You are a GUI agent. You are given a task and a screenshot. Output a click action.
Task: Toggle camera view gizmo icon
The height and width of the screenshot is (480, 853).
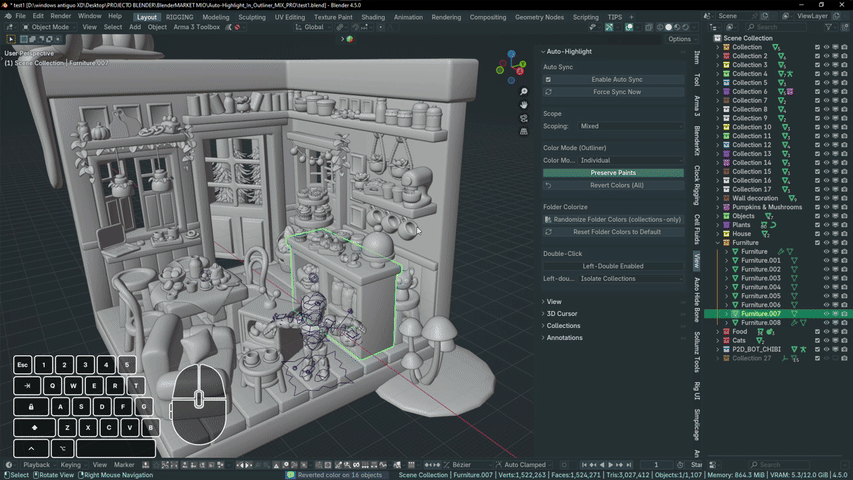tap(523, 118)
